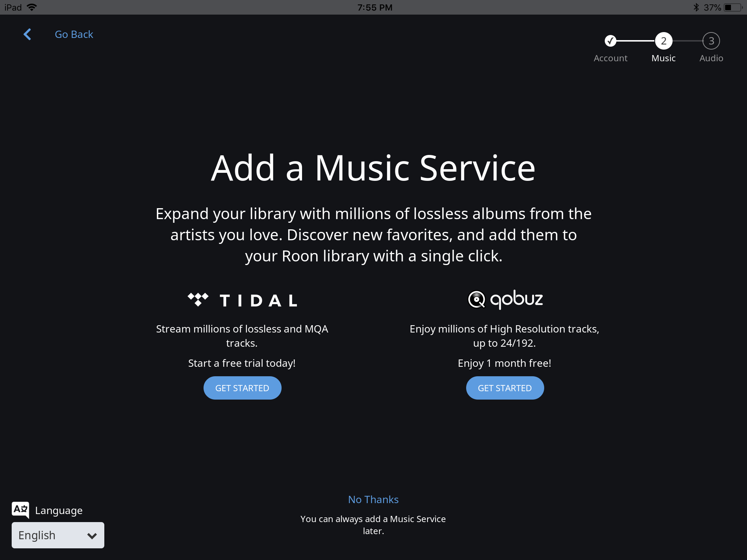
Task: Click the language dropdown chevron arrow
Action: (92, 536)
